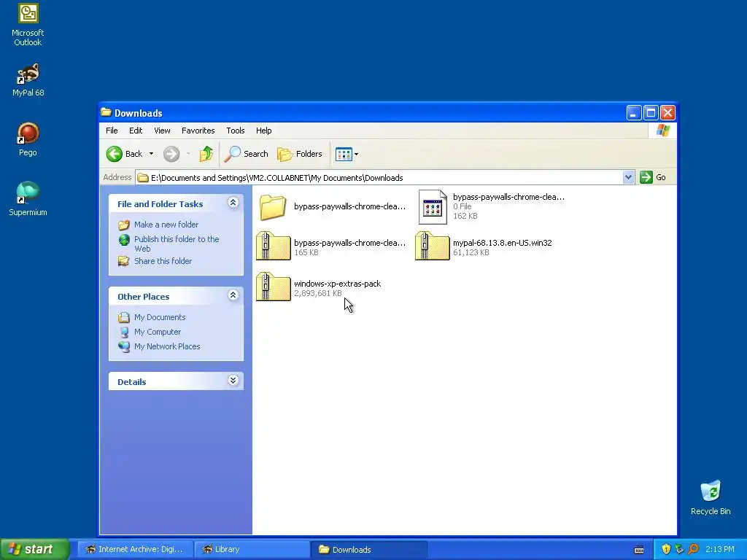
Task: Click the Go button
Action: tap(653, 177)
